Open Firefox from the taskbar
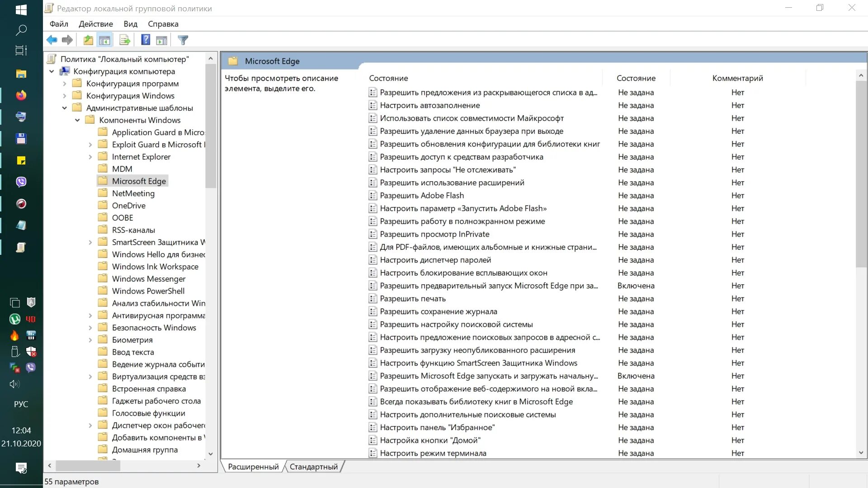The height and width of the screenshot is (488, 868). tap(21, 95)
